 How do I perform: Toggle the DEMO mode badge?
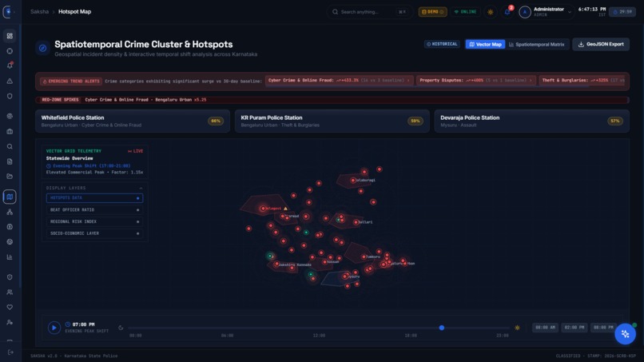pyautogui.click(x=432, y=12)
